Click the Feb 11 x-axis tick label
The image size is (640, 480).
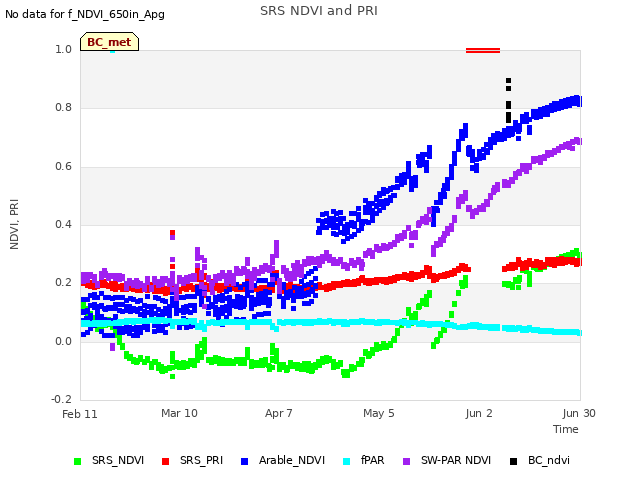[80, 414]
